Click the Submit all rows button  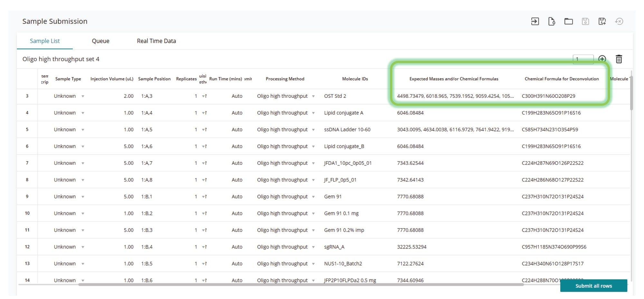(x=593, y=286)
